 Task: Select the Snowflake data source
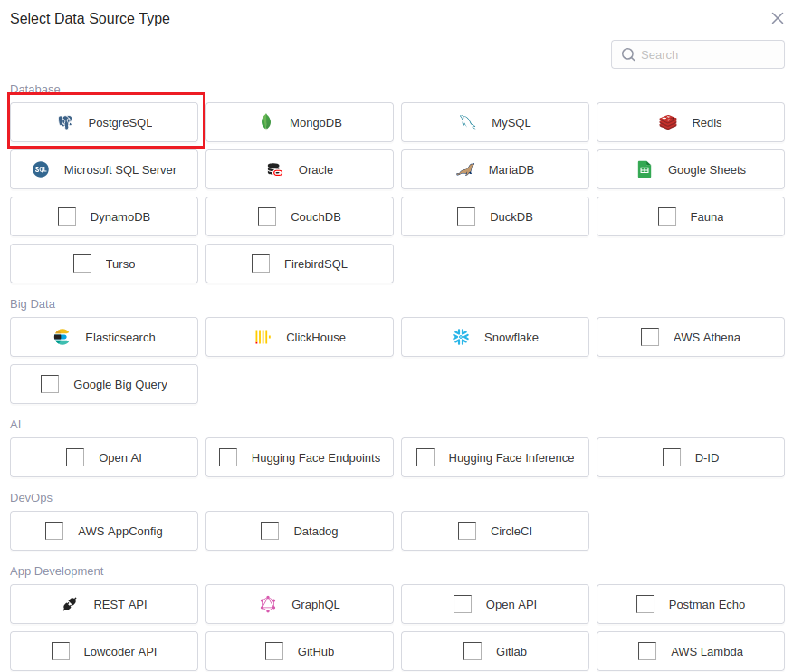[x=495, y=337]
